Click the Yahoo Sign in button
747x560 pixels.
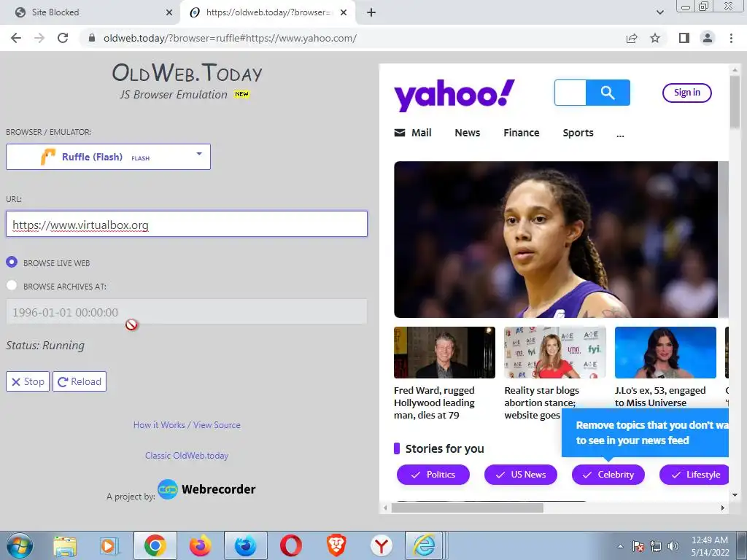click(687, 93)
